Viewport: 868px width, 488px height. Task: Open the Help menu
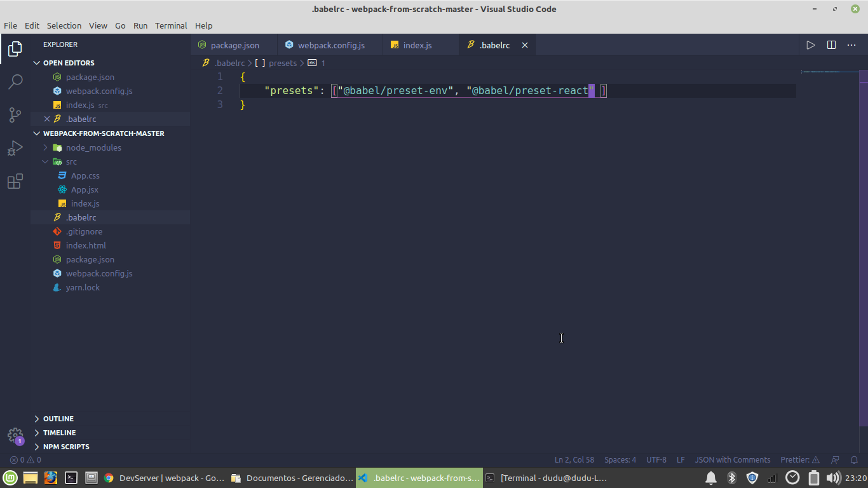(203, 26)
